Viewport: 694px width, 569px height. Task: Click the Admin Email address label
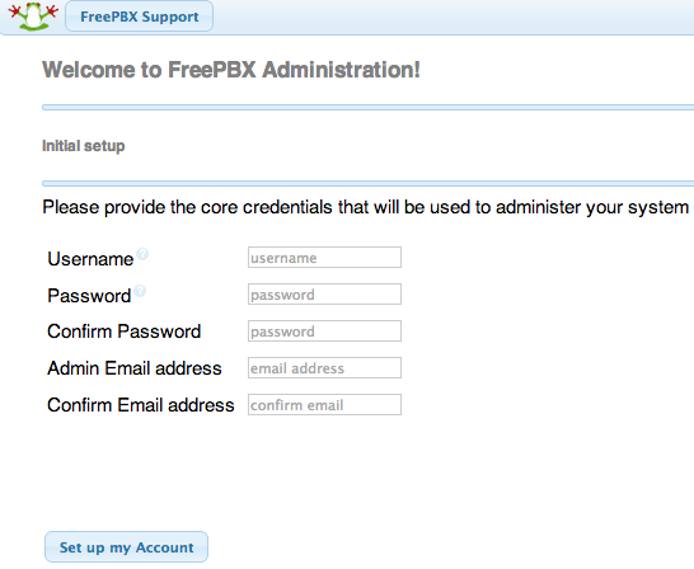134,368
